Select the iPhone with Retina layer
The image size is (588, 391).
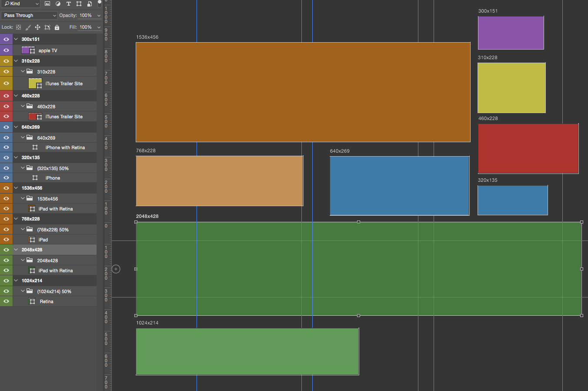tap(65, 147)
